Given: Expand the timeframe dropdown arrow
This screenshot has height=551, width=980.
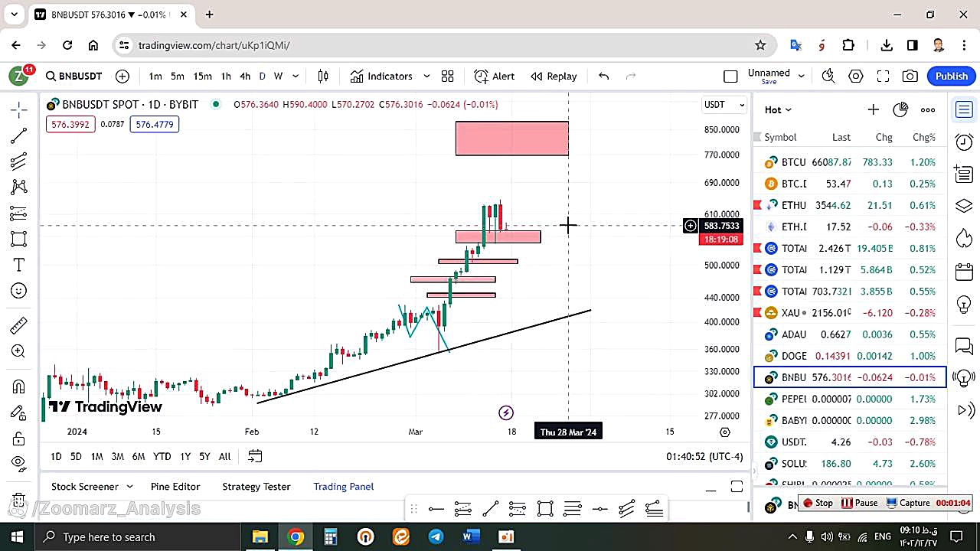Looking at the screenshot, I should pyautogui.click(x=296, y=76).
